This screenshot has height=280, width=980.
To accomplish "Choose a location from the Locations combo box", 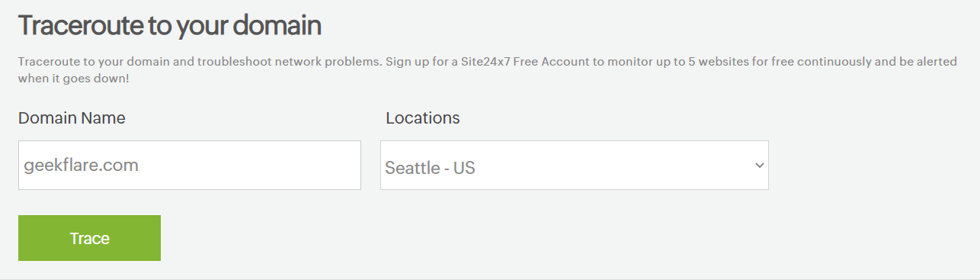I will click(x=575, y=165).
